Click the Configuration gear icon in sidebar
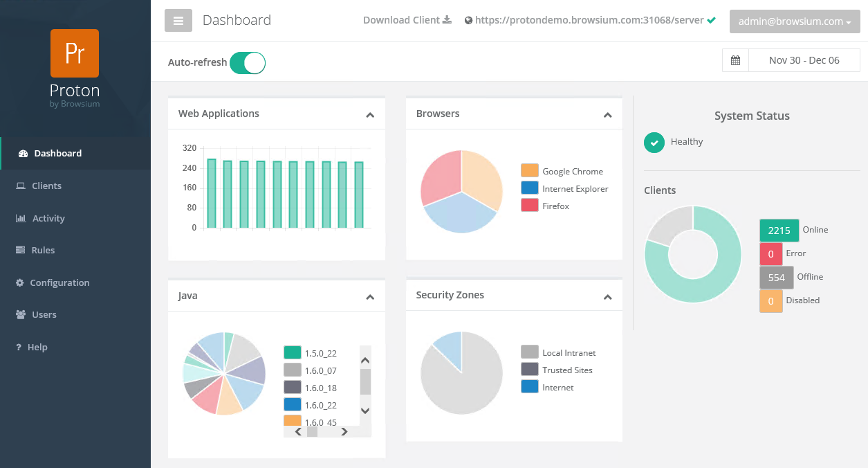This screenshot has width=868, height=468. tap(20, 282)
